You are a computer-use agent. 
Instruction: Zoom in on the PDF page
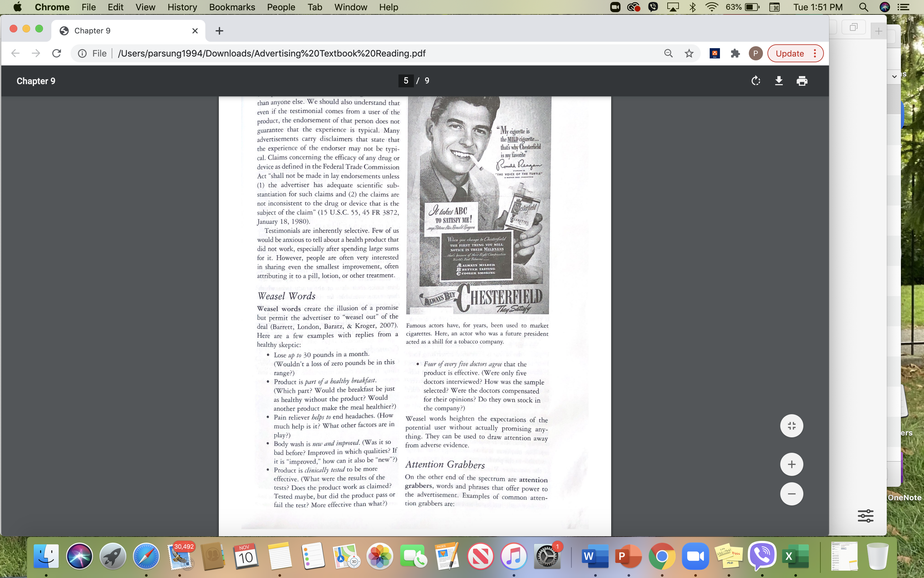pyautogui.click(x=791, y=464)
